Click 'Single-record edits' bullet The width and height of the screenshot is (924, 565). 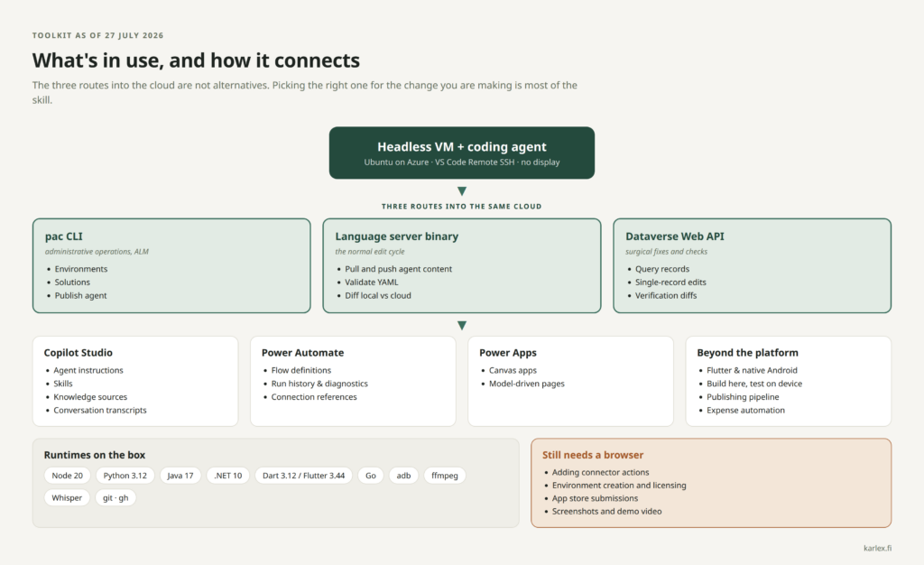[x=670, y=282]
